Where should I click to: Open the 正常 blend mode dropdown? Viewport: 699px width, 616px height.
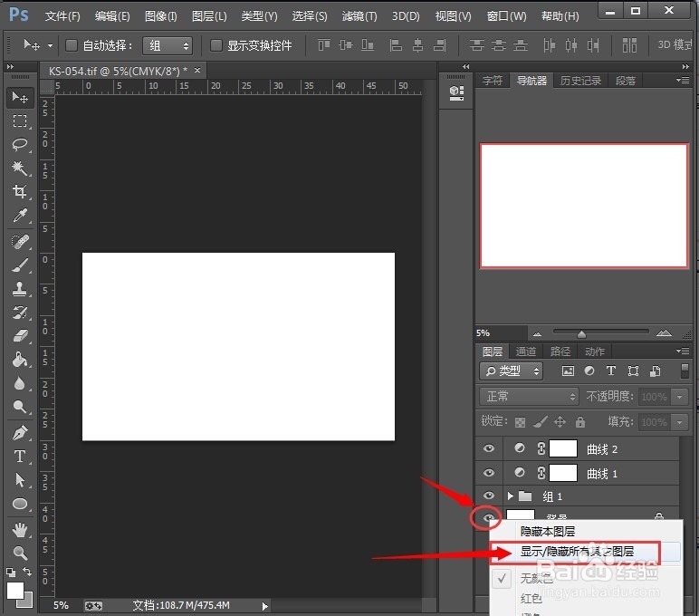pos(529,396)
